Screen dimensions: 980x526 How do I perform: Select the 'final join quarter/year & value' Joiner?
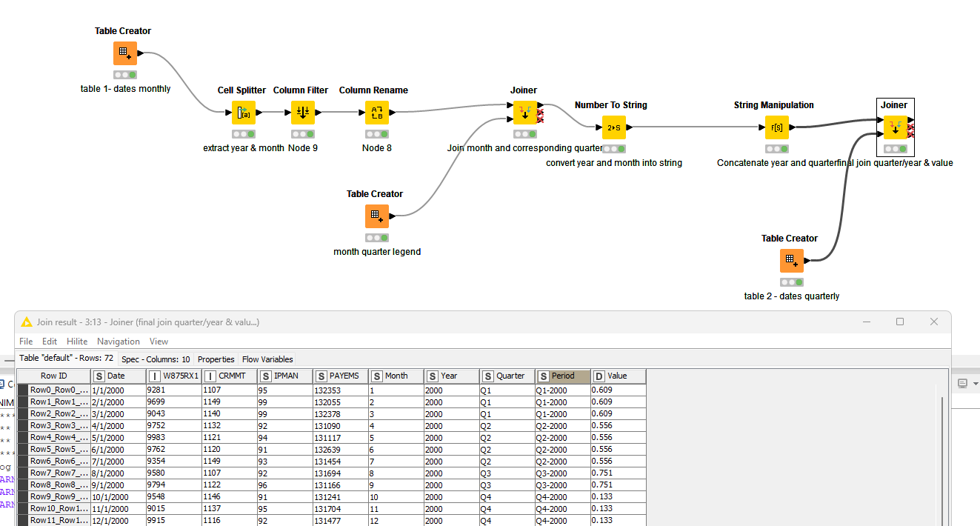pyautogui.click(x=896, y=127)
